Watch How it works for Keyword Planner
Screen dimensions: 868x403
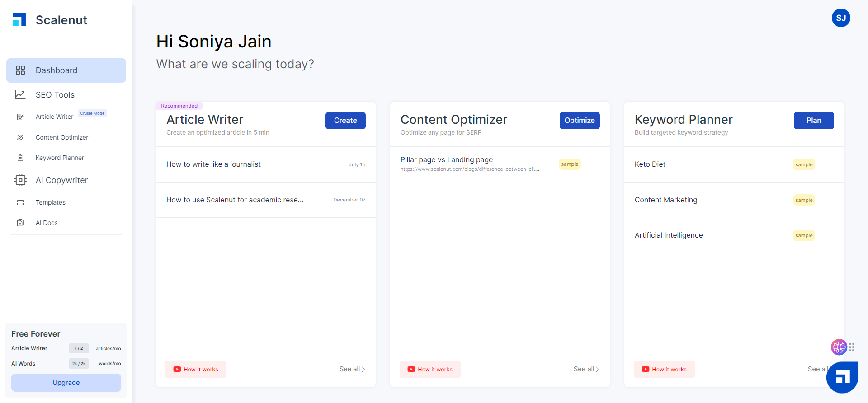tap(664, 369)
